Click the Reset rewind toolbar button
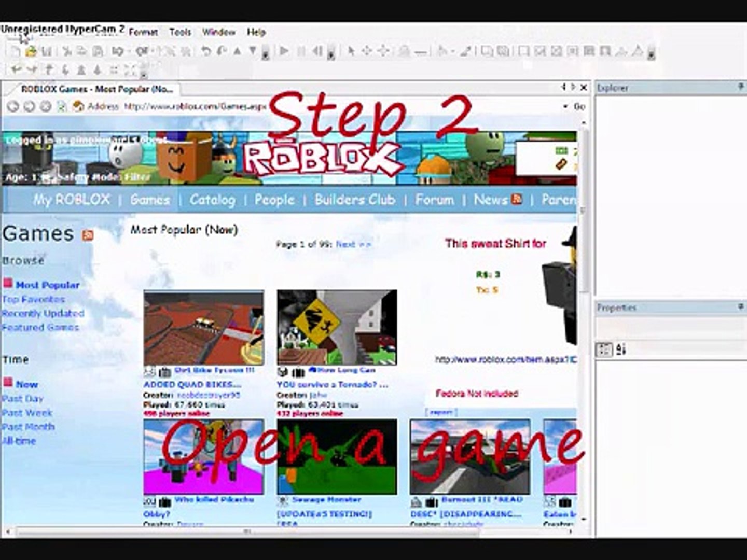747x560 pixels. click(x=317, y=51)
